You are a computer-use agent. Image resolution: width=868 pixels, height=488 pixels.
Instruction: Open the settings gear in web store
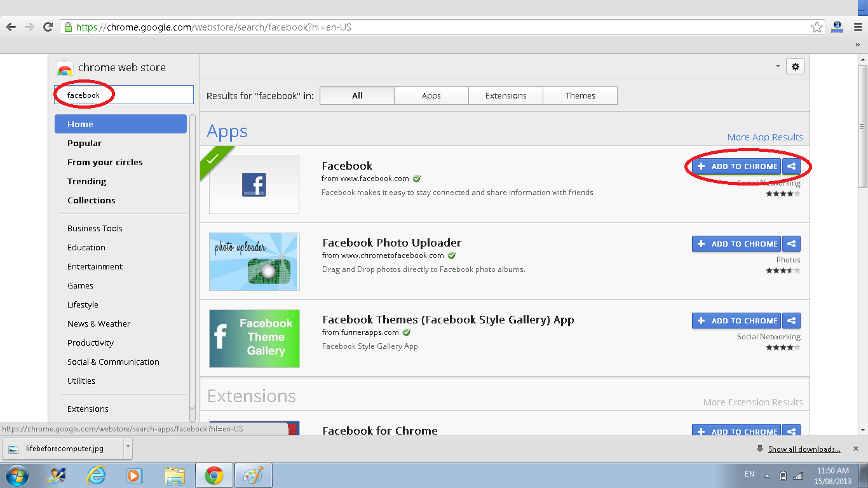tap(796, 66)
